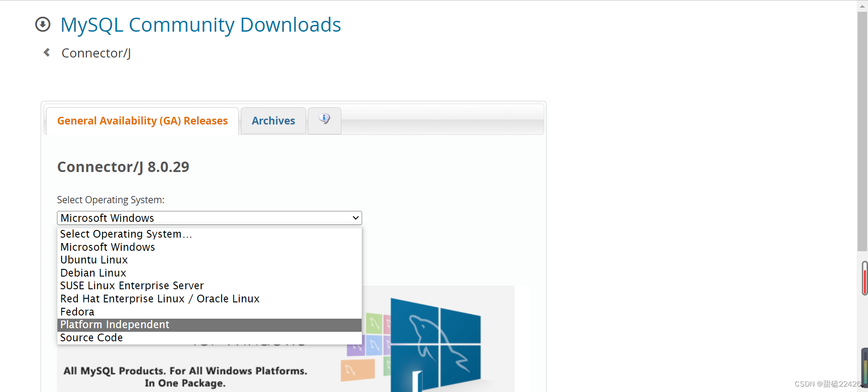Click the Connector/J 8.0.29 version heading
The width and height of the screenshot is (868, 392).
click(x=123, y=167)
